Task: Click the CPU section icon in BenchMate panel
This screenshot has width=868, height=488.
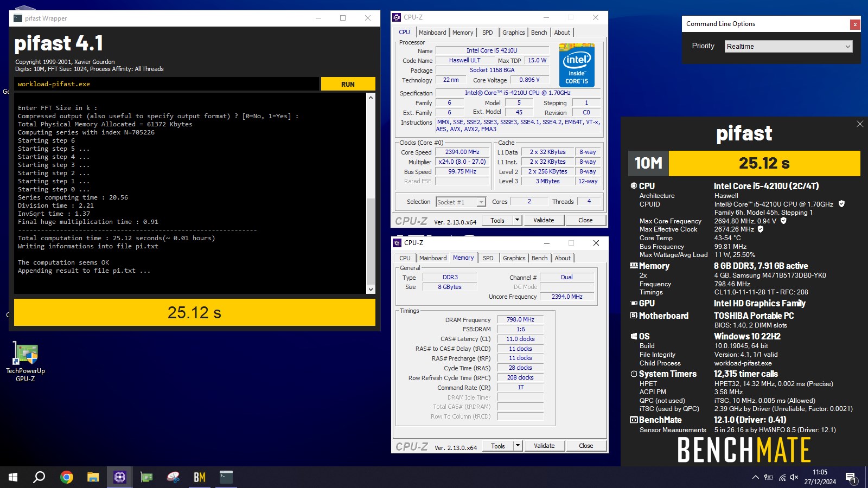Action: coord(634,185)
